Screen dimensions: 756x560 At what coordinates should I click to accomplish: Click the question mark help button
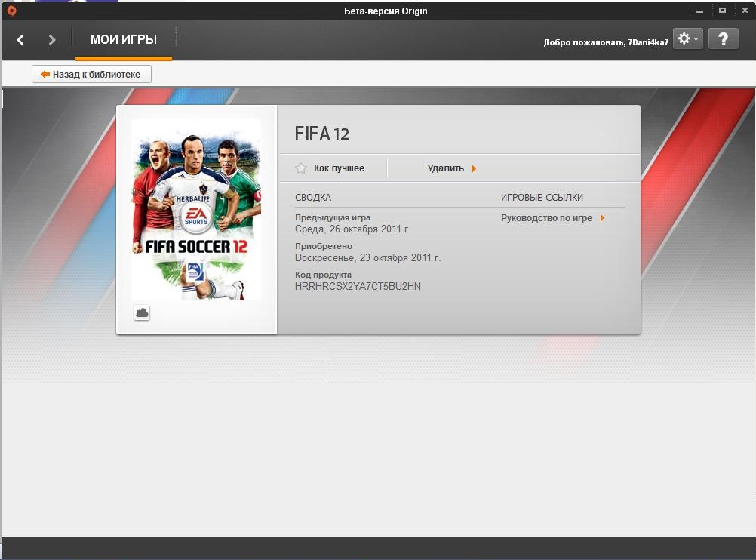coord(724,38)
